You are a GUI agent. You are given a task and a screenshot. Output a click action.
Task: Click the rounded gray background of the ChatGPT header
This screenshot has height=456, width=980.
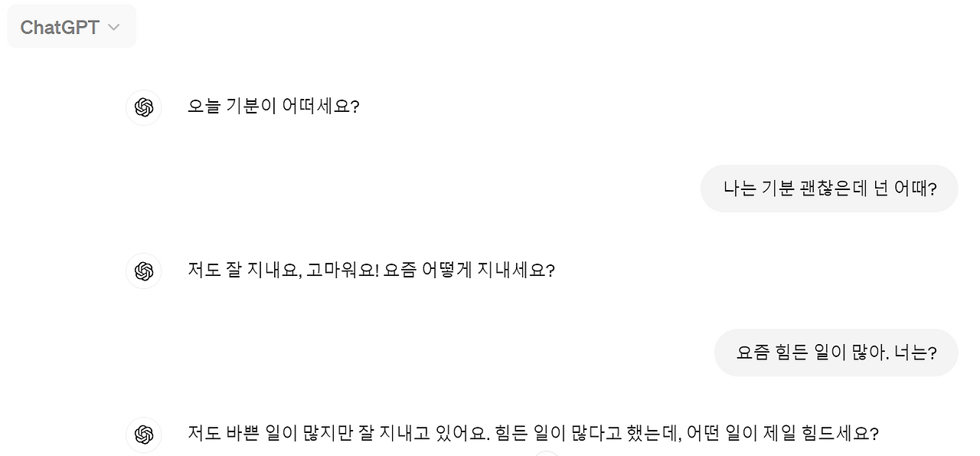71,26
